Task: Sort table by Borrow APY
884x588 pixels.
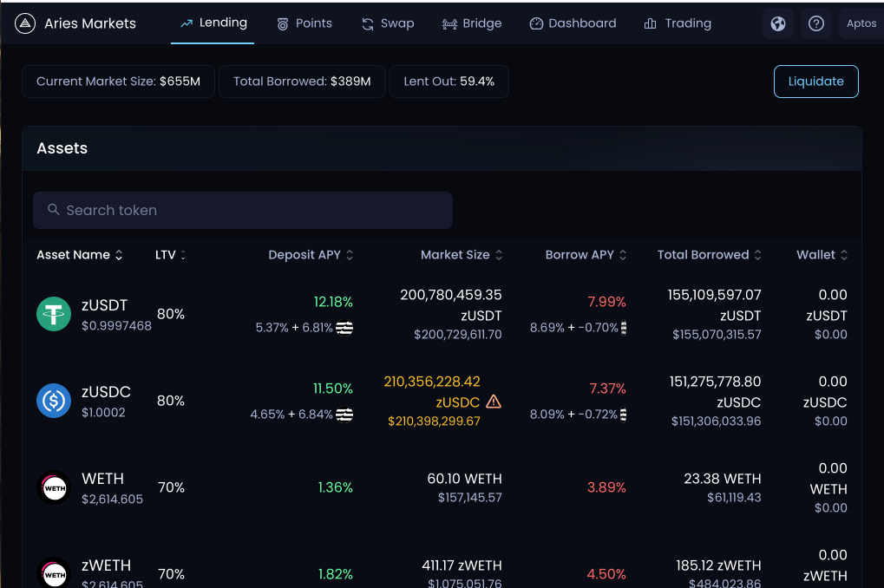Action: [x=586, y=255]
